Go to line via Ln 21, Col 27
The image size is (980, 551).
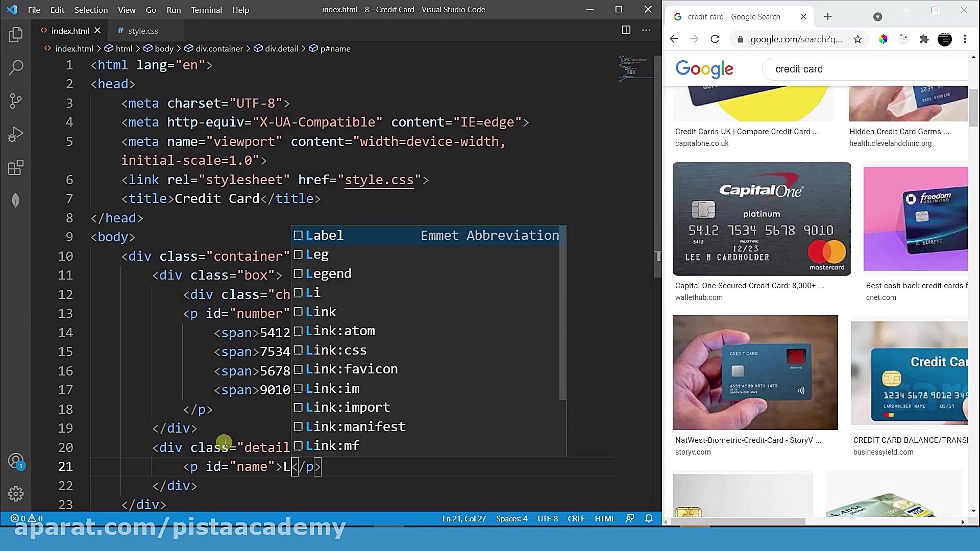click(464, 518)
